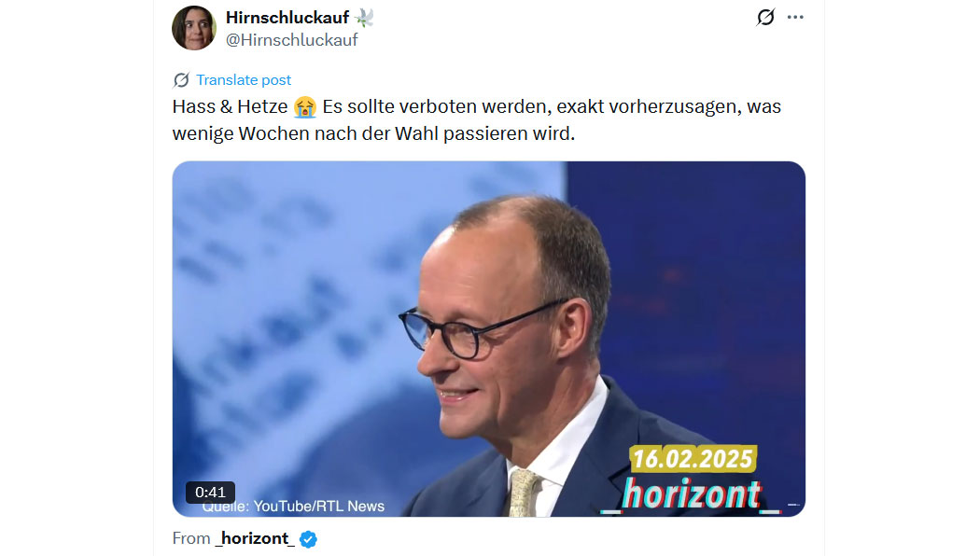The image size is (980, 556).
Task: Click the dove emoji after the display name
Action: point(364,18)
